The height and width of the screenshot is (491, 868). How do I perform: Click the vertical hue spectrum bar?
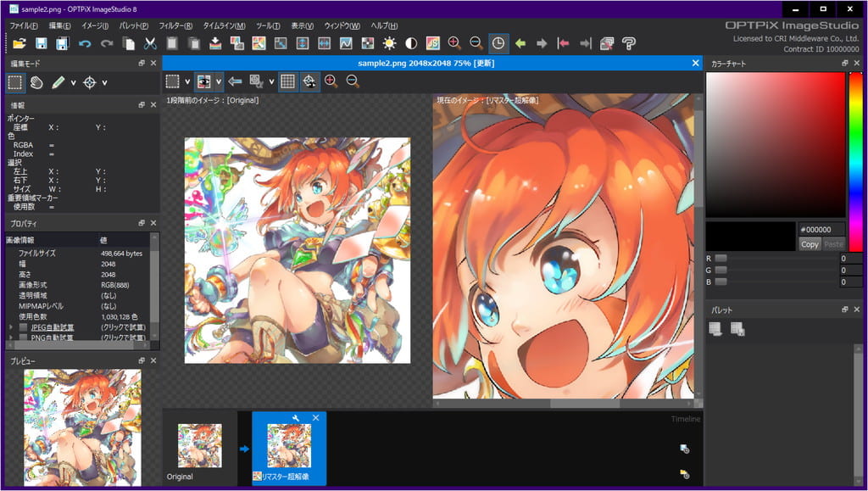click(x=856, y=162)
